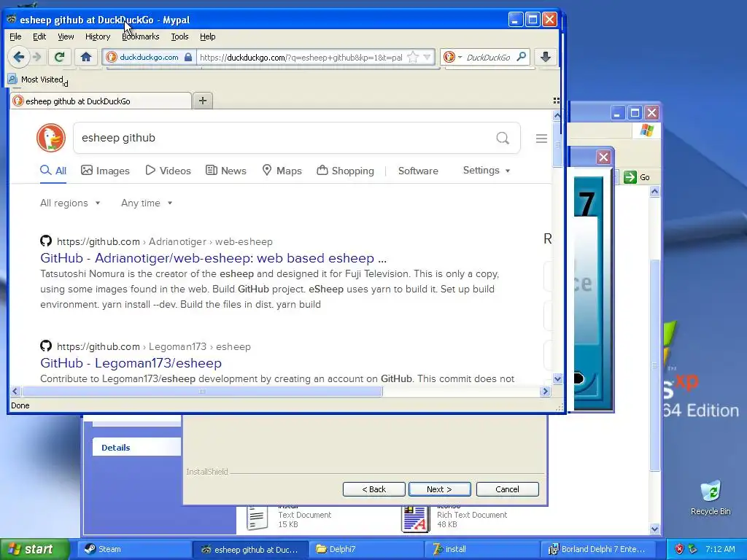Click the browser forward arrow

coord(37,57)
